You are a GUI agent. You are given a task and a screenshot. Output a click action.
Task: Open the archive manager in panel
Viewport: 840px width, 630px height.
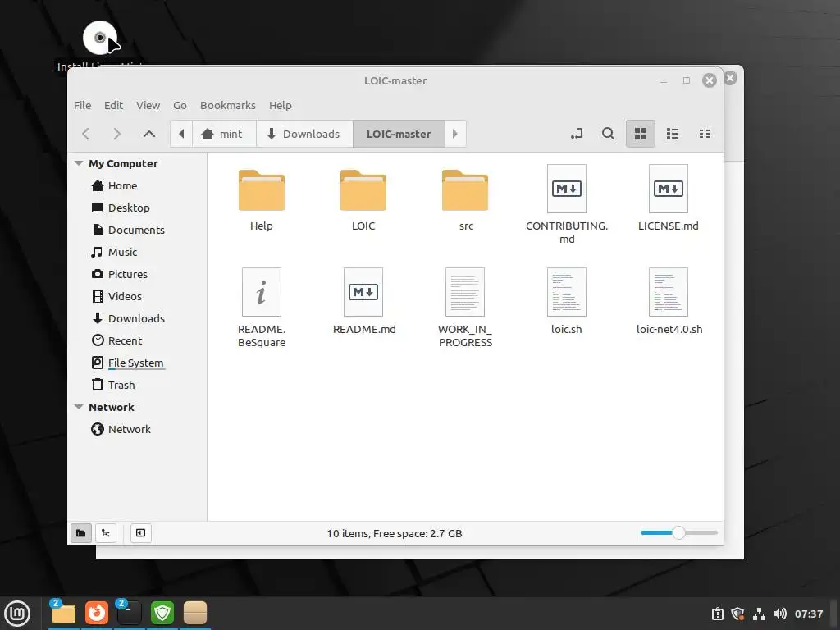(x=195, y=614)
